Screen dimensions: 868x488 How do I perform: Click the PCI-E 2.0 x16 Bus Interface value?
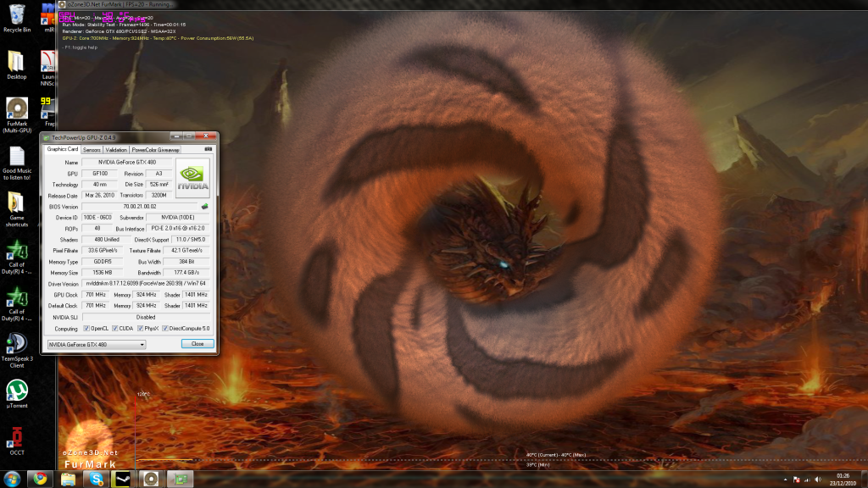178,229
